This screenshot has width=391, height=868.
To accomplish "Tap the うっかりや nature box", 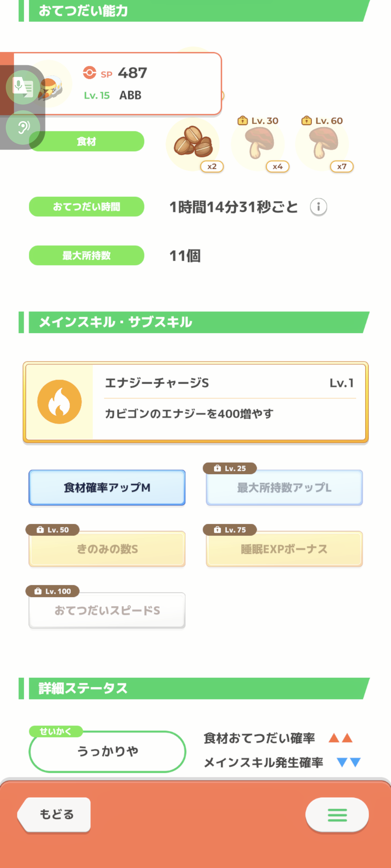I will pyautogui.click(x=107, y=752).
